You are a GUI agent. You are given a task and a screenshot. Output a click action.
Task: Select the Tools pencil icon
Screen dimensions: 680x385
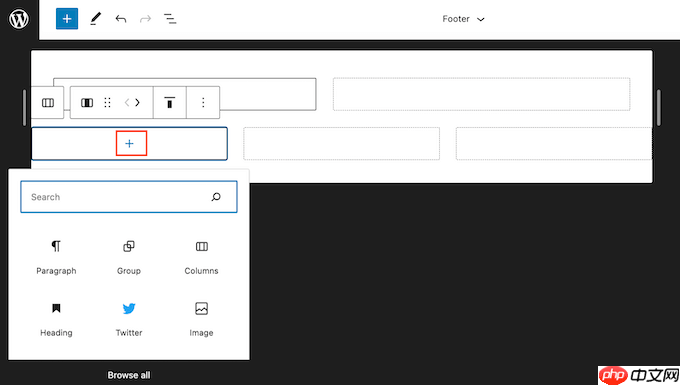(95, 19)
